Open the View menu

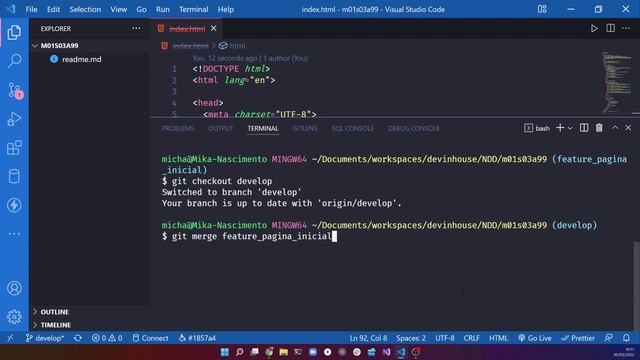click(x=118, y=9)
